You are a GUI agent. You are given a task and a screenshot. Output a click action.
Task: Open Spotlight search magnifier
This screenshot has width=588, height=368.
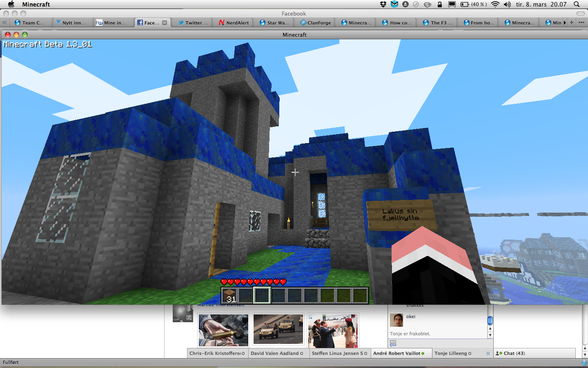click(x=577, y=4)
